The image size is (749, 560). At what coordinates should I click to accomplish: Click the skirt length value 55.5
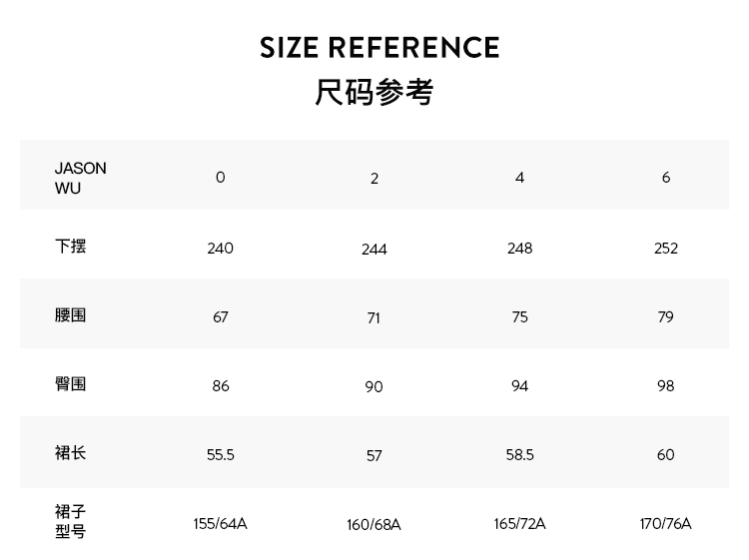(221, 454)
